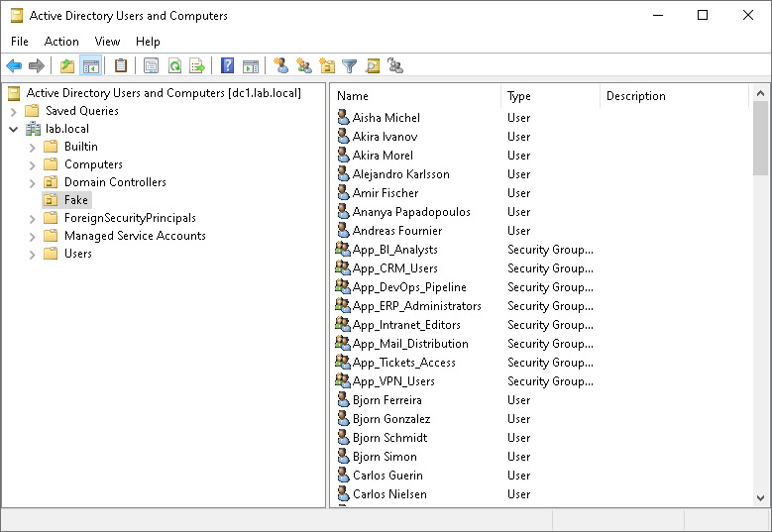This screenshot has width=772, height=532.
Task: Create a new group with toolbar icon
Action: click(304, 65)
